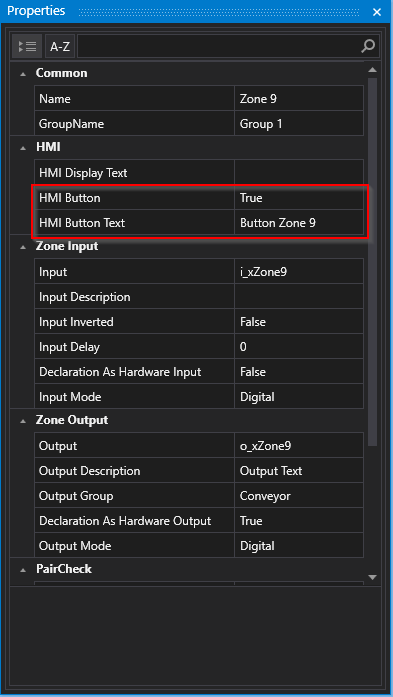
Task: Click the empty HMI Display Text value
Action: [299, 172]
